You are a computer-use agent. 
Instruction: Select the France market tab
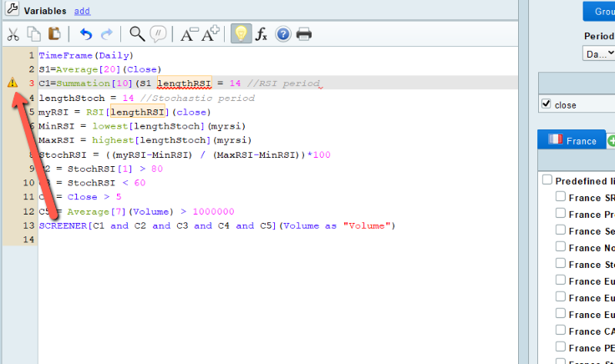click(572, 140)
